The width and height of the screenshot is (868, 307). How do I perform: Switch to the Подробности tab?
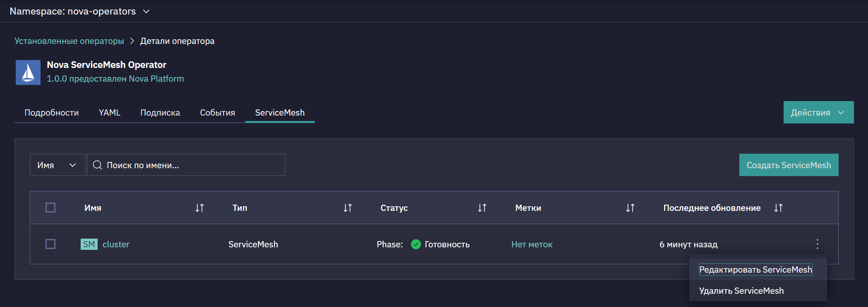click(x=52, y=113)
